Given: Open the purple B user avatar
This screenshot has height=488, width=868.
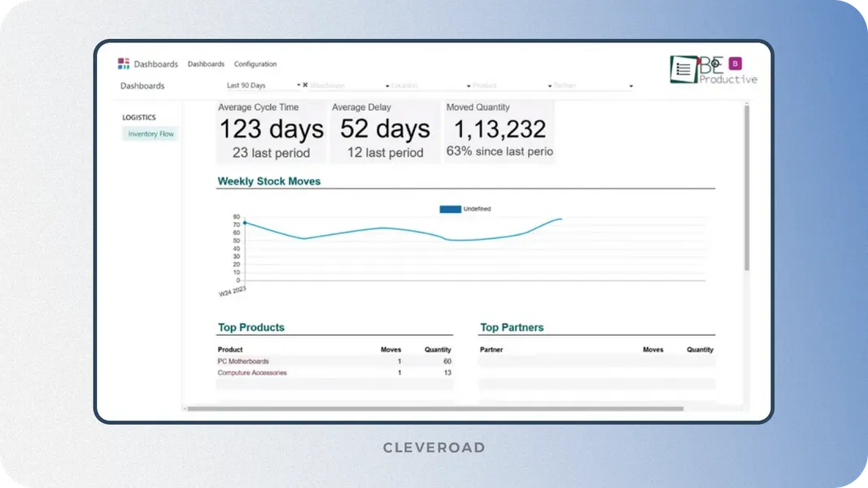Looking at the screenshot, I should click(735, 63).
